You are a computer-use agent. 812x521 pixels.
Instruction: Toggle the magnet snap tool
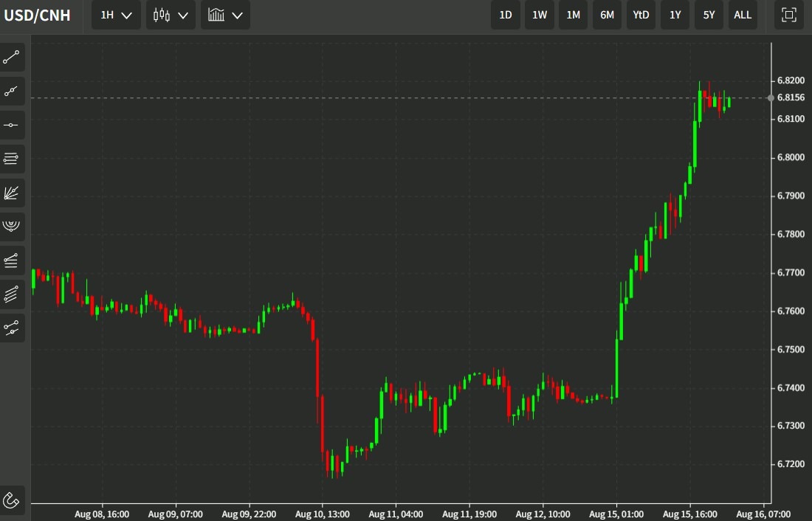(11, 500)
